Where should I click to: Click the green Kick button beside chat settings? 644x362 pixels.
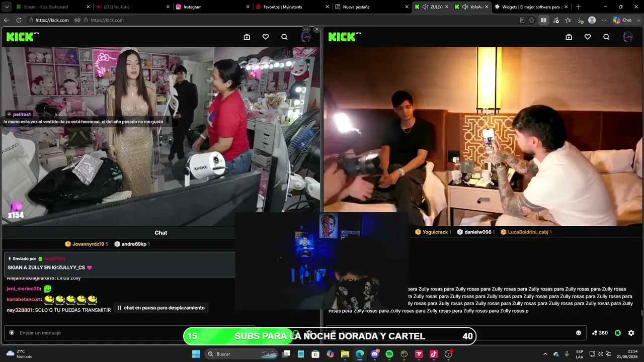[618, 333]
